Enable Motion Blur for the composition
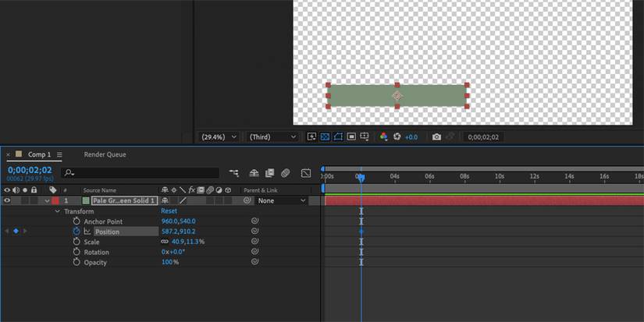 point(286,173)
